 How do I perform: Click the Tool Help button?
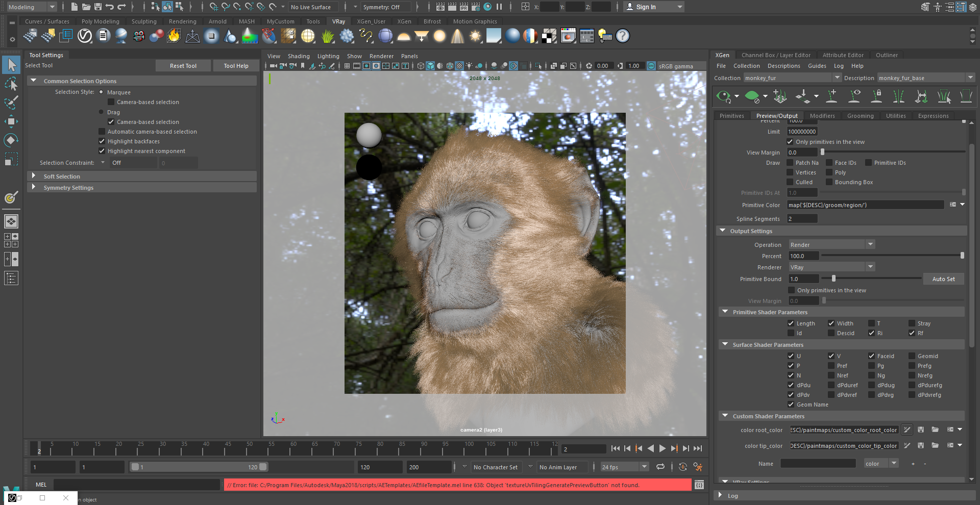tap(236, 65)
